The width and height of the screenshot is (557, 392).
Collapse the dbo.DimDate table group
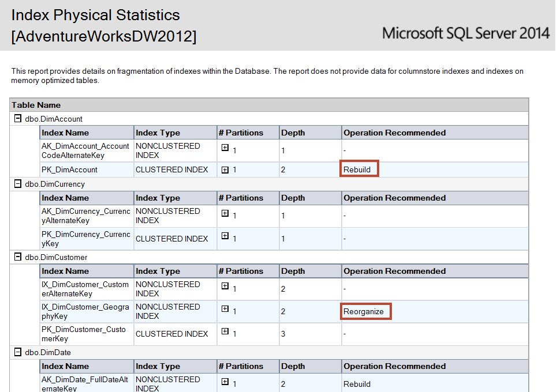click(18, 352)
